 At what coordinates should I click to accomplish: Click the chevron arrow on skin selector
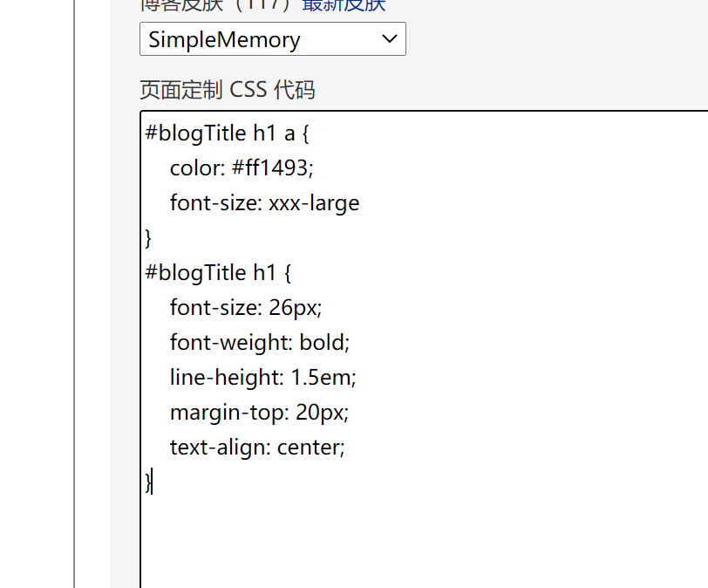(x=389, y=39)
